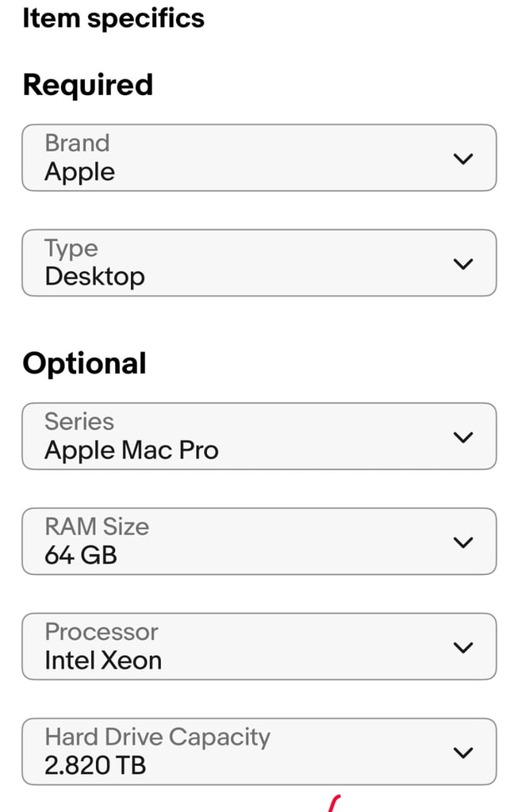Viewport: 514px width, 812px height.
Task: Expand the Series dropdown with Apple Mac Pro
Action: (259, 436)
